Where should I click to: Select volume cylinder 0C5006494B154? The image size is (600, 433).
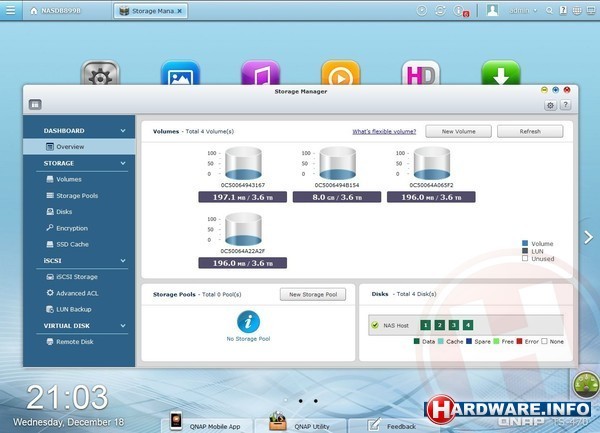(338, 163)
